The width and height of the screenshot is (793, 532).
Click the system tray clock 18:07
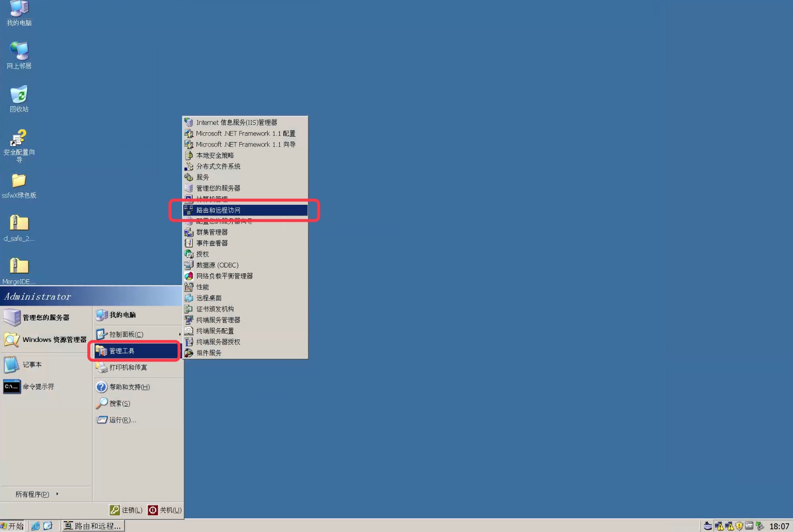point(779,526)
